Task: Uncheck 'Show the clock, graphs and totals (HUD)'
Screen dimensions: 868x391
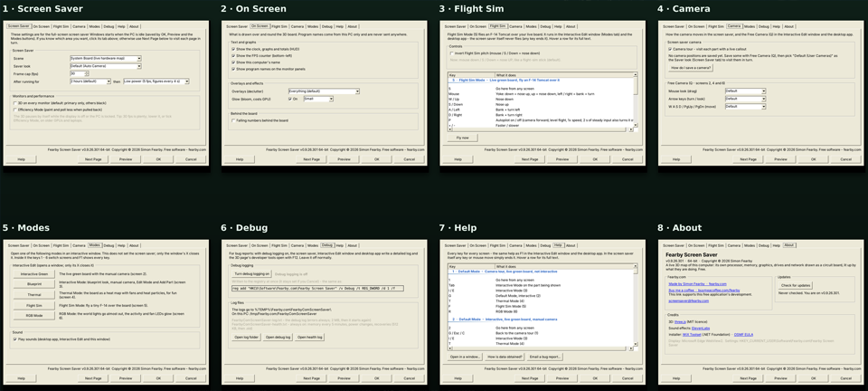Action: (x=233, y=49)
